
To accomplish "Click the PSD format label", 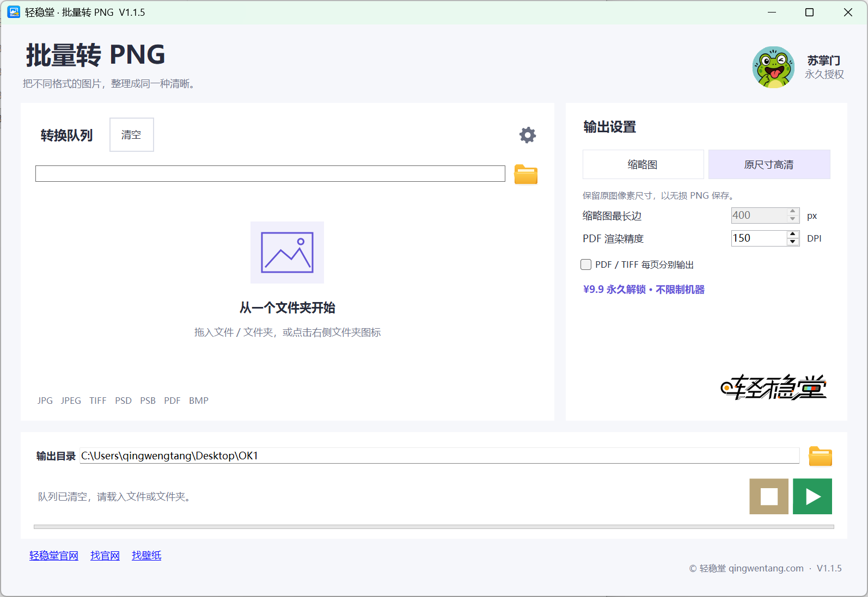I will [x=123, y=401].
